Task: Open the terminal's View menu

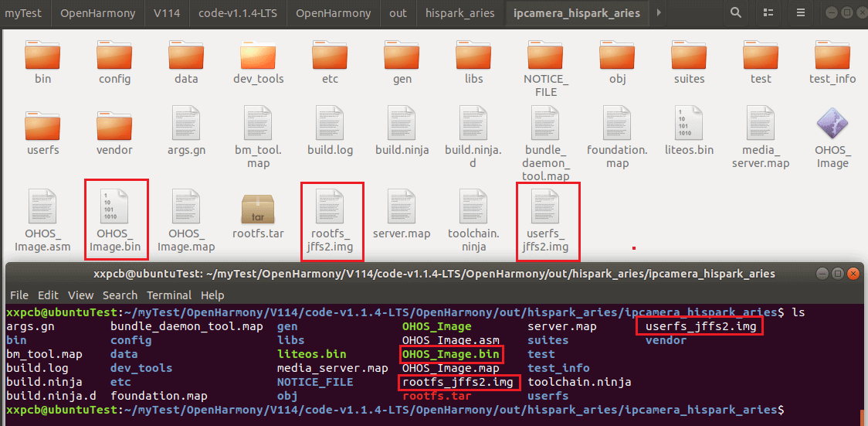Action: (x=80, y=295)
